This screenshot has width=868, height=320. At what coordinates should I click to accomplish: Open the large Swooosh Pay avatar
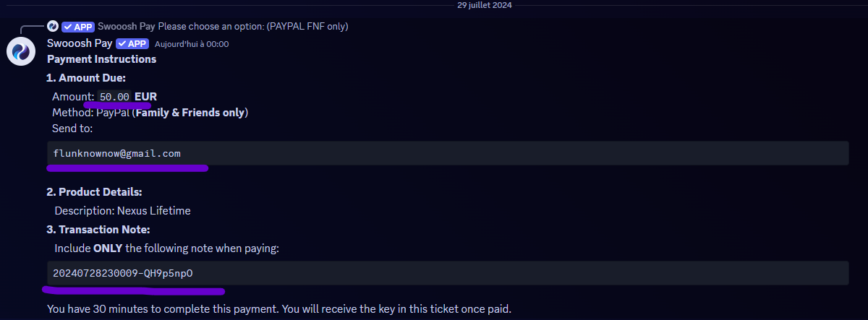click(20, 51)
